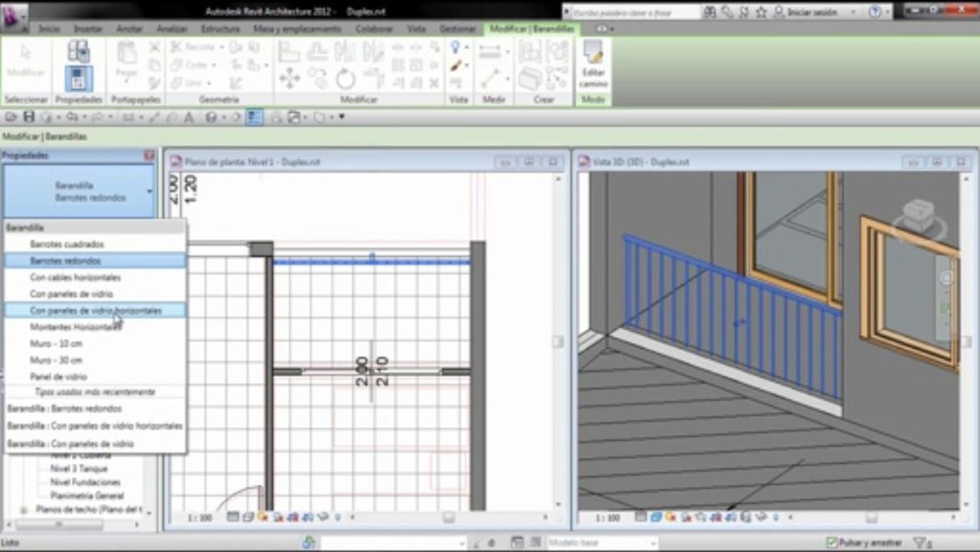The height and width of the screenshot is (552, 980).
Task: Select the Rotate tool in Modificar panel
Action: pyautogui.click(x=346, y=78)
